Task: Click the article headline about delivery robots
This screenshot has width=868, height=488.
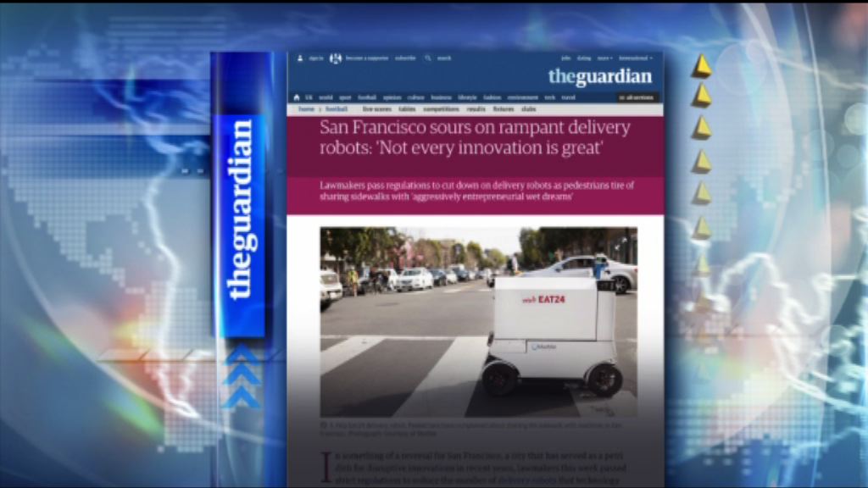Action: (x=475, y=137)
